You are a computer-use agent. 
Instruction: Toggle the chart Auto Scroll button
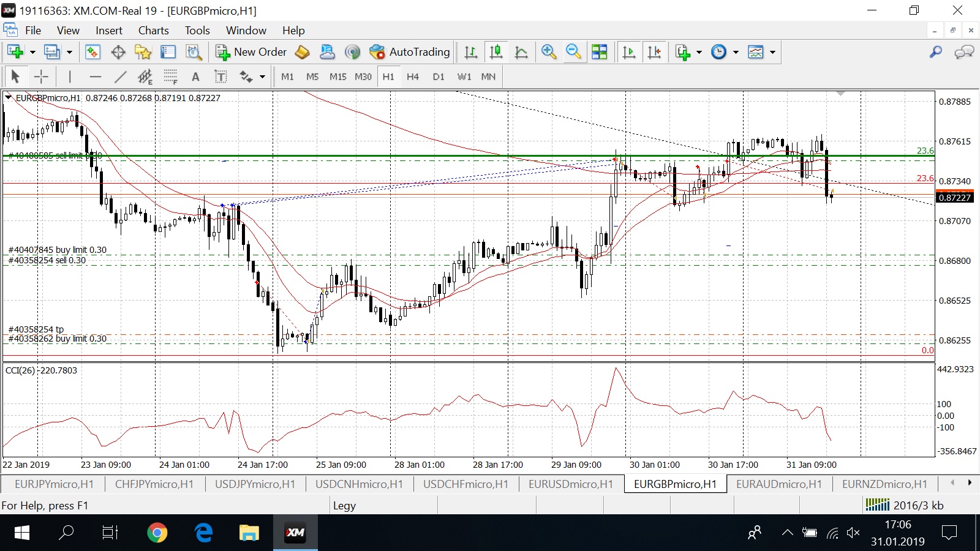coord(628,52)
